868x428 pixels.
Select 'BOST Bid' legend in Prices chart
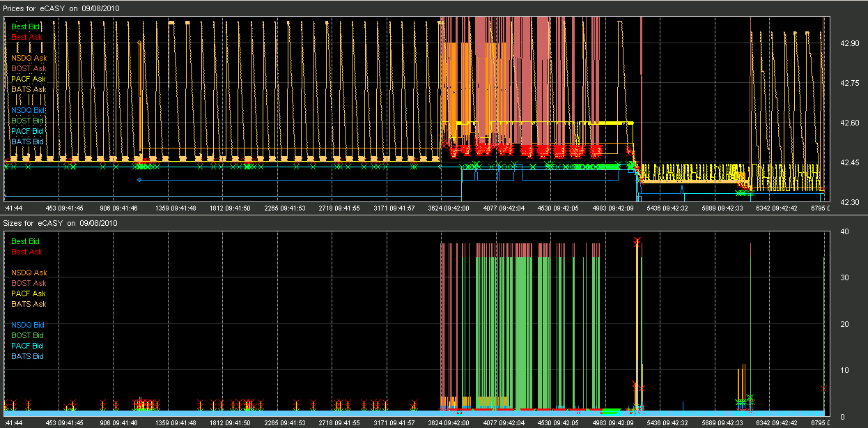pyautogui.click(x=28, y=121)
